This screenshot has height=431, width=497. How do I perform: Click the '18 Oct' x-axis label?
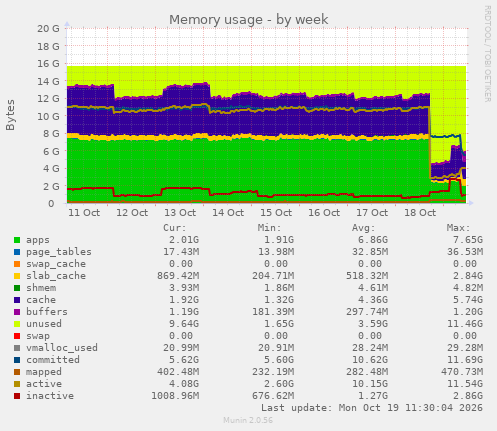pyautogui.click(x=420, y=213)
